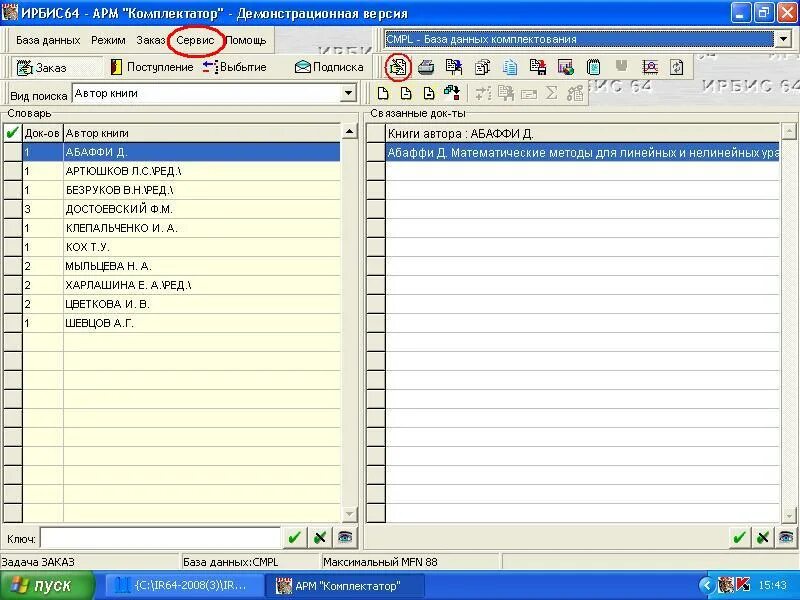The width and height of the screenshot is (800, 600).
Task: Click the blue pages toolbar icon
Action: point(510,67)
